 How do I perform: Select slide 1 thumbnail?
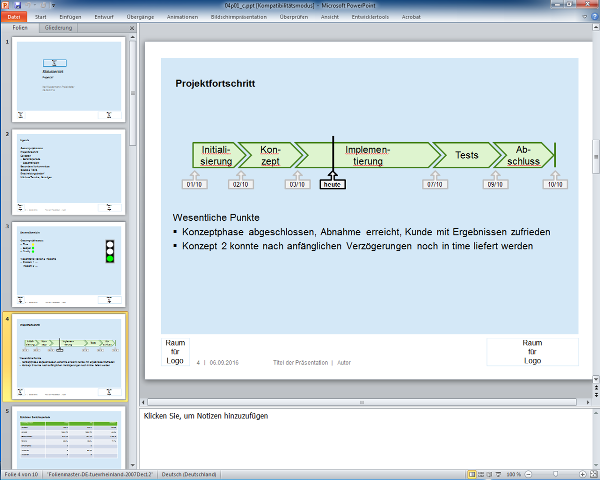[x=68, y=80]
